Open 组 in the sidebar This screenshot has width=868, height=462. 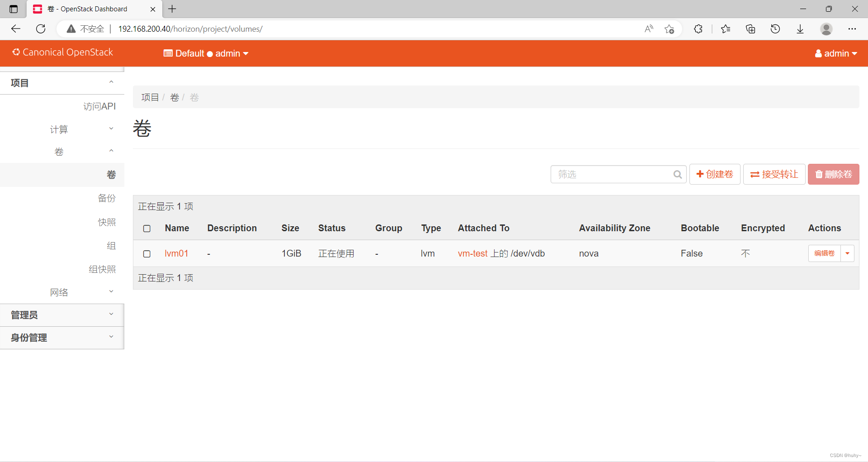click(x=111, y=246)
